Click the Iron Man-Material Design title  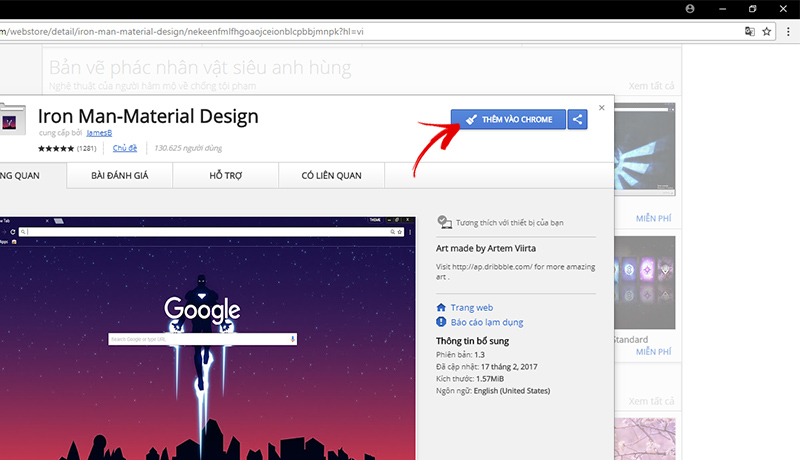point(148,116)
